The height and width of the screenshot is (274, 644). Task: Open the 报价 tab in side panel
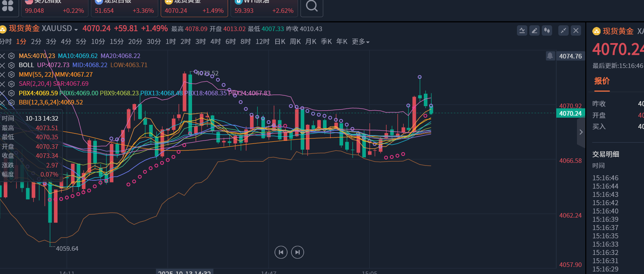[602, 81]
